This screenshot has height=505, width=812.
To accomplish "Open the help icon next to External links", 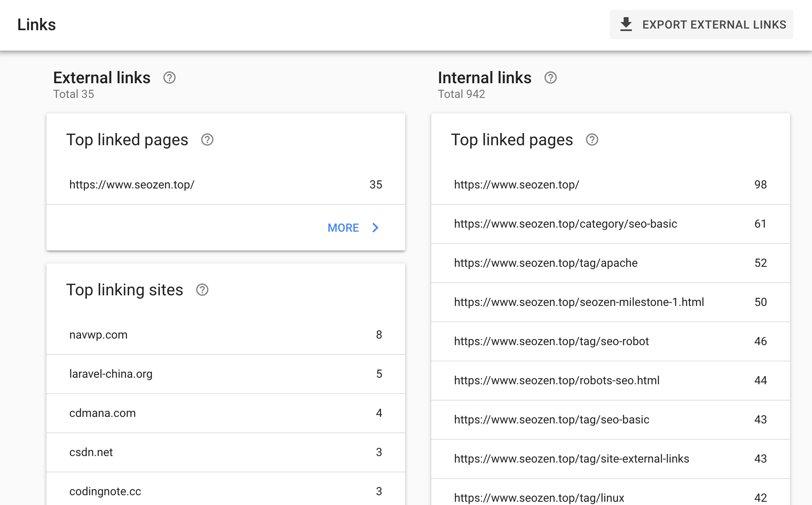I will [x=169, y=78].
